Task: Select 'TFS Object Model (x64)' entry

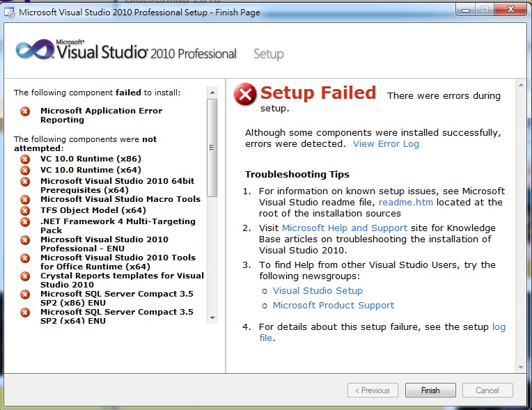Action: (x=93, y=210)
